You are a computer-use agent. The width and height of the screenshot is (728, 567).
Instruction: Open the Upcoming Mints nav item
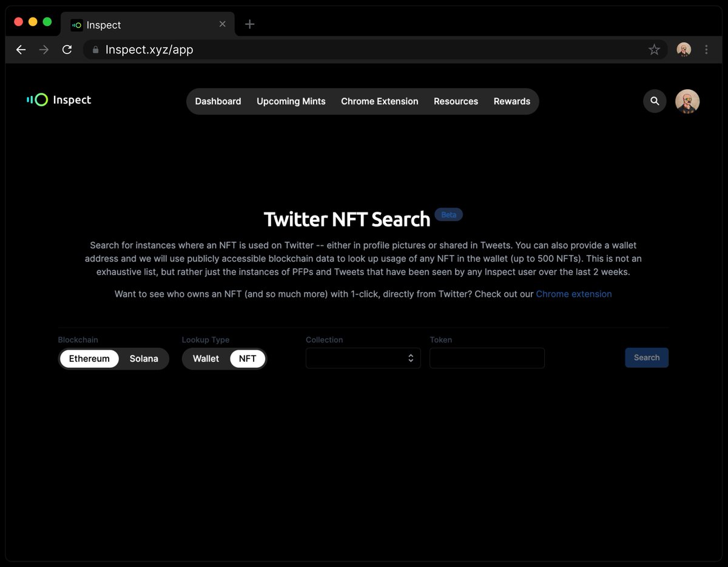291,101
